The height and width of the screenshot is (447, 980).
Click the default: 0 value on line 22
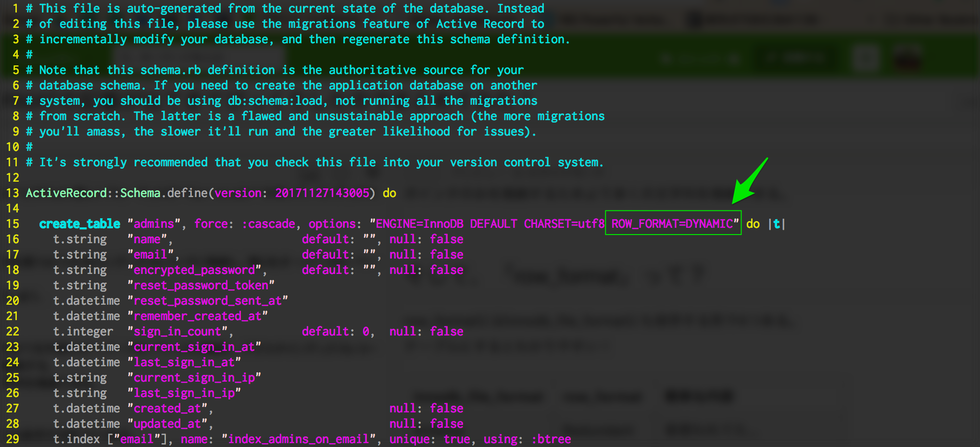(336, 332)
